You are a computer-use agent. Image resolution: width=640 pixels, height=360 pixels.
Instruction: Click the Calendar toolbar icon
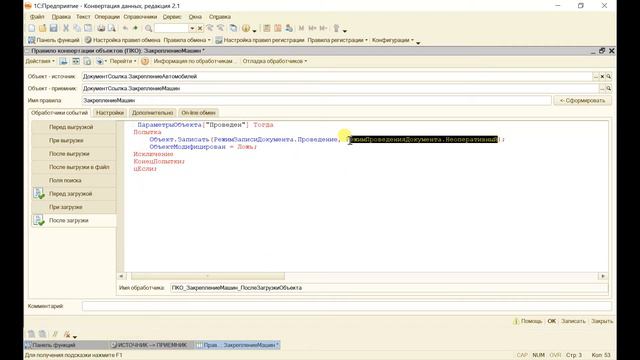point(278,28)
